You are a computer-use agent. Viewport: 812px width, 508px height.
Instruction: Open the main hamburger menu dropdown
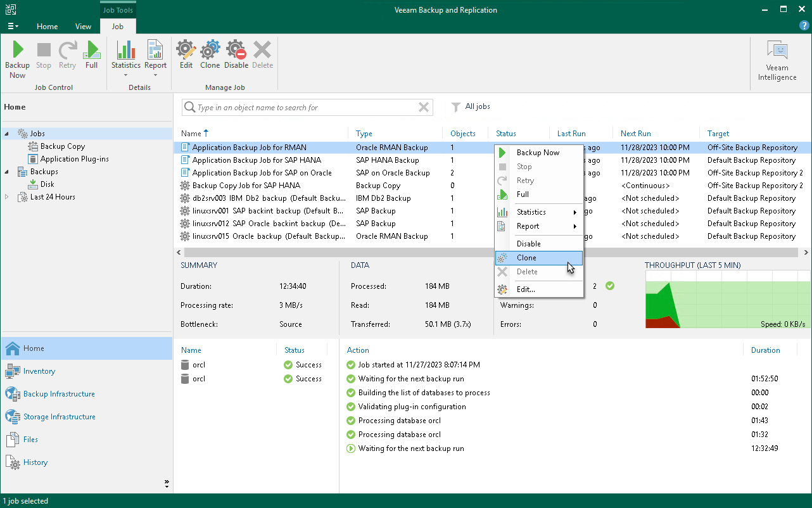13,27
